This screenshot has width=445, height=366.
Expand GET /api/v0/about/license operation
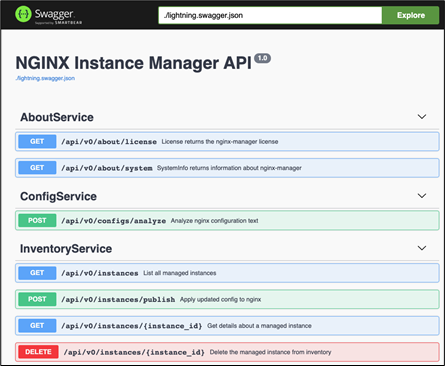point(227,142)
